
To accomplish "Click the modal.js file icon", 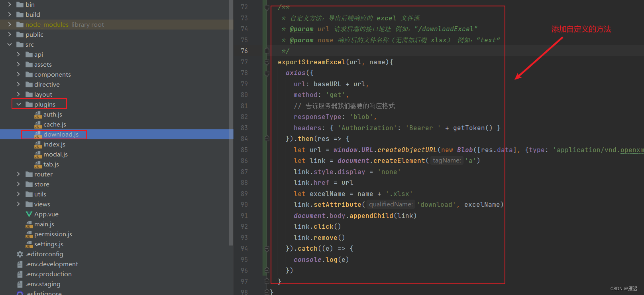I will pos(38,154).
